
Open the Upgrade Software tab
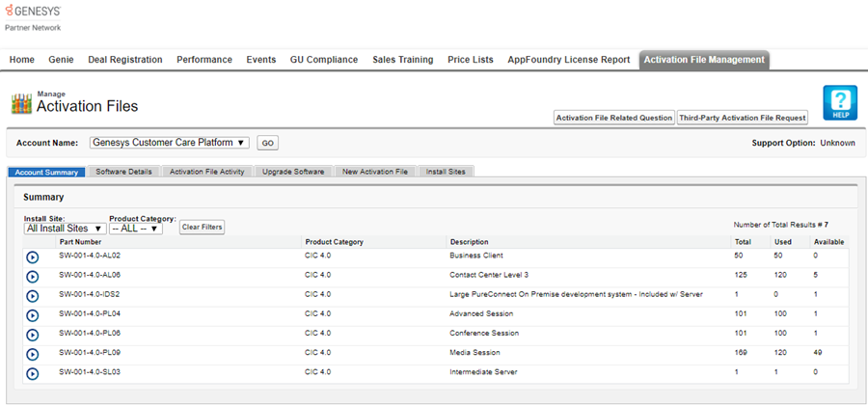(x=295, y=172)
